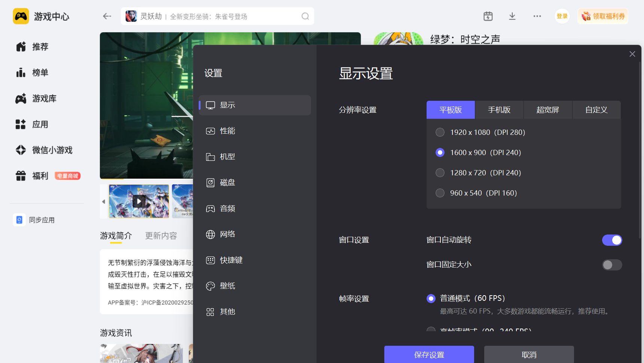Open the calendar check-in icon
The width and height of the screenshot is (644, 363).
point(488,16)
